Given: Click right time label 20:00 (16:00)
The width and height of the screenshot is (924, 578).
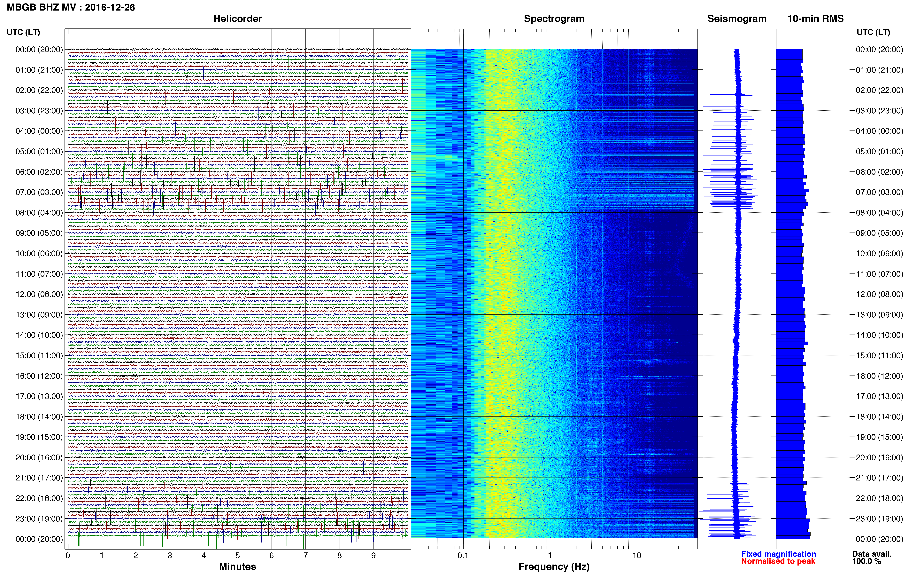Looking at the screenshot, I should (x=879, y=458).
